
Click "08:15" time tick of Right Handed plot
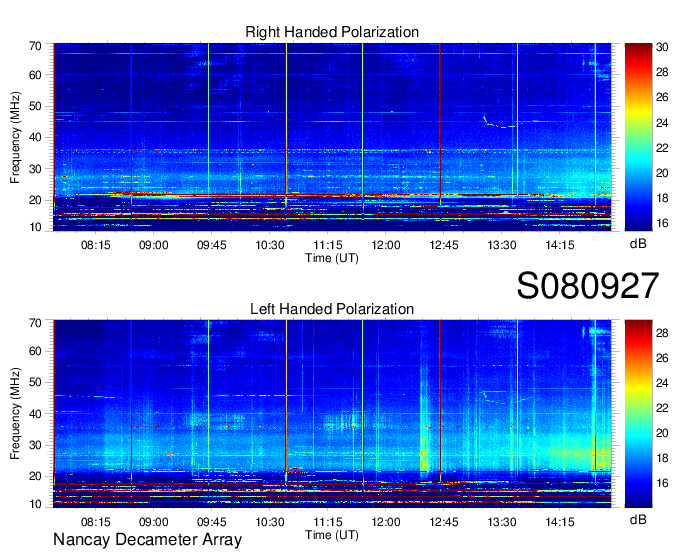tap(95, 245)
